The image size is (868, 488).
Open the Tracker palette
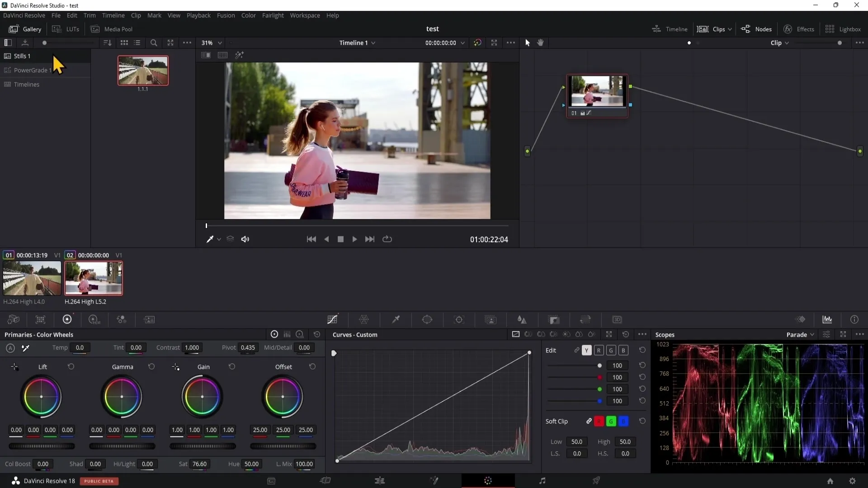tap(459, 319)
